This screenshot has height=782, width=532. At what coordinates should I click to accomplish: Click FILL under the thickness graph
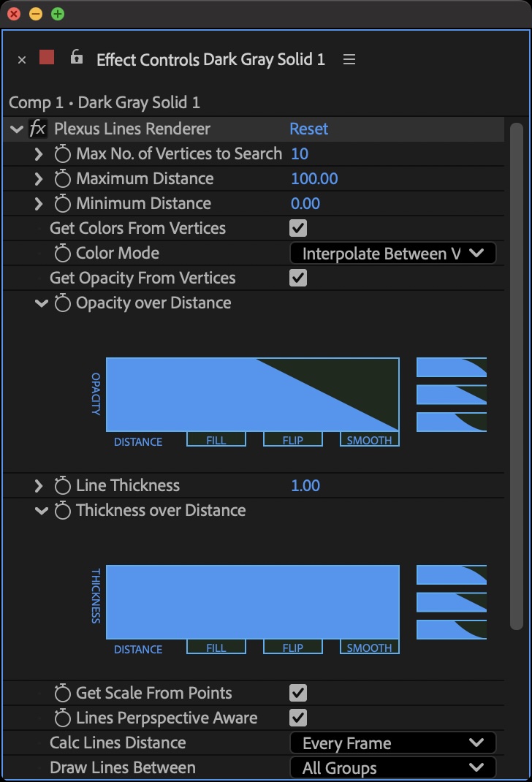click(x=216, y=647)
